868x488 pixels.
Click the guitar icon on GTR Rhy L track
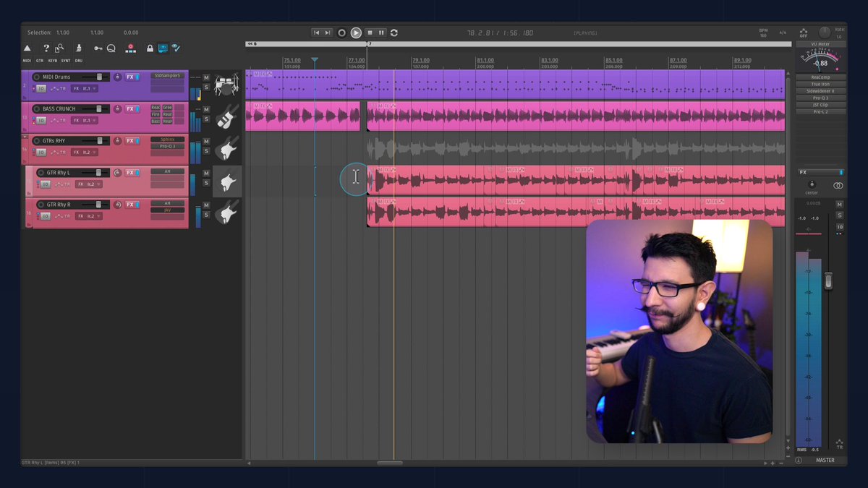[x=227, y=181]
